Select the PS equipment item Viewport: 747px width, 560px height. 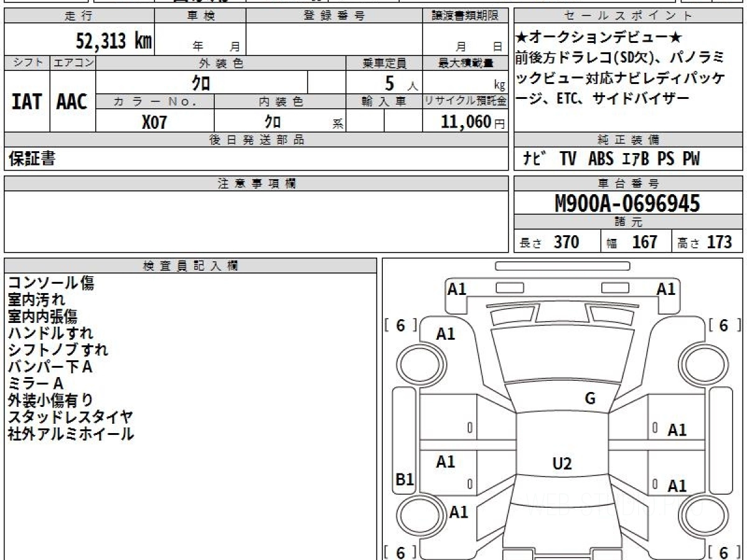click(x=665, y=159)
